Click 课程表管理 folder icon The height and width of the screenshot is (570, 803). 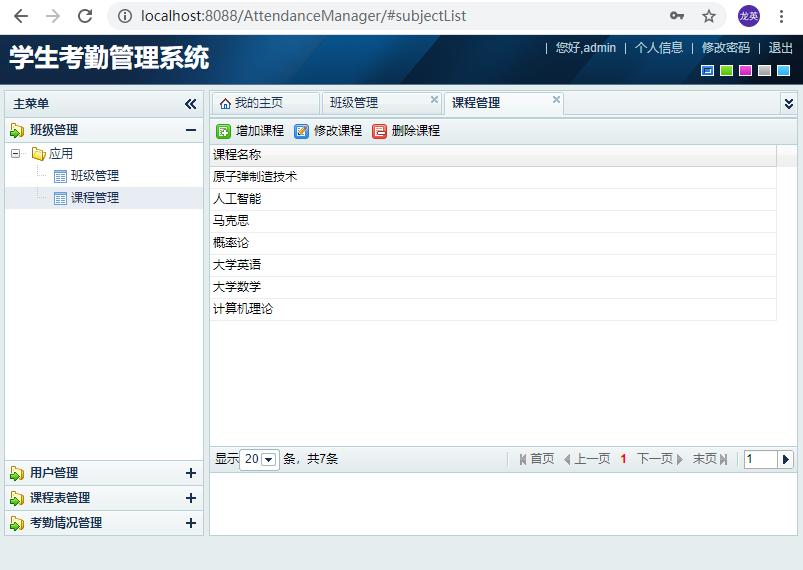click(17, 498)
